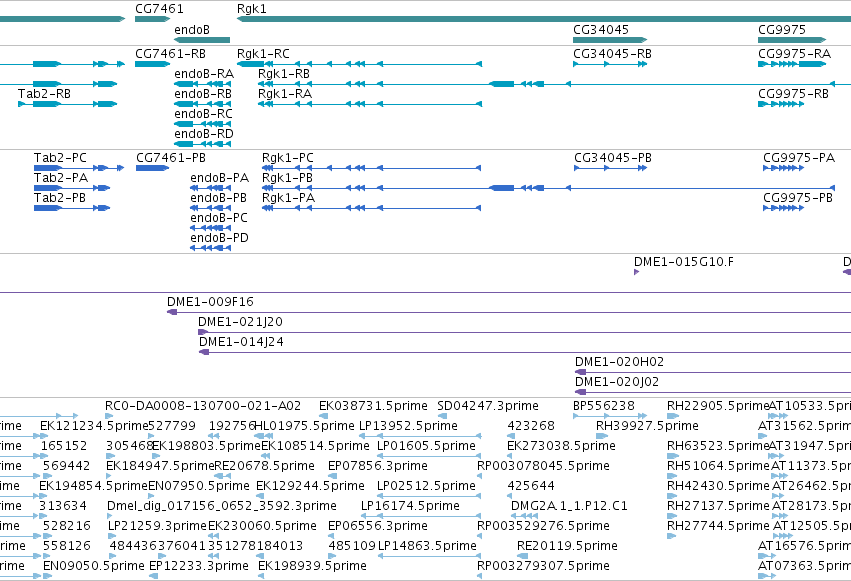Select the LP01605.5prime EST
Screen dimensions: 851x581
coord(429,457)
